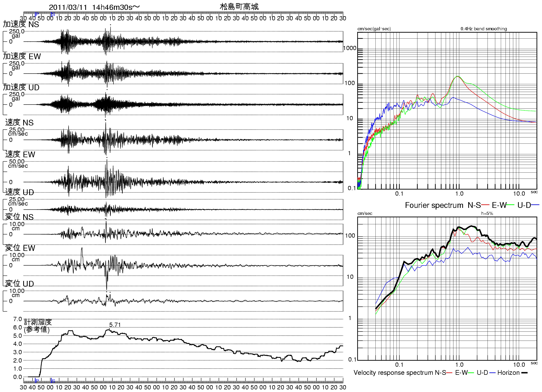Click blue U-D line in Velocity response legend
This screenshot has width=542, height=392.
492,373
